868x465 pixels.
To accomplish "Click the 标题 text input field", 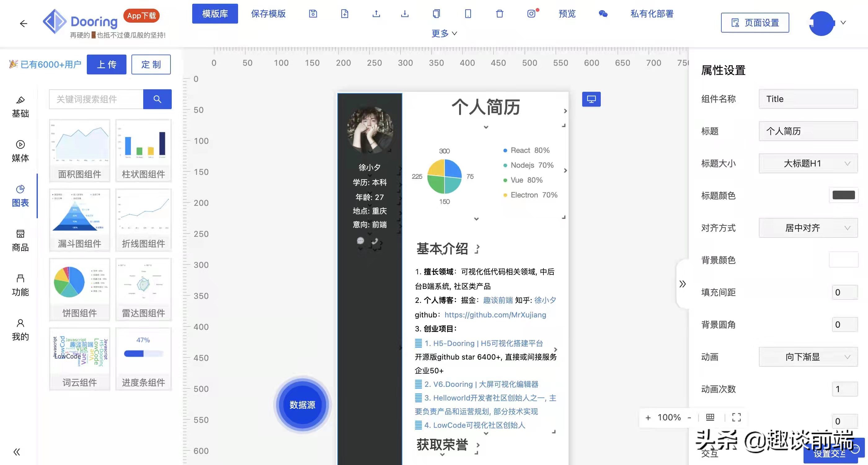I will pyautogui.click(x=808, y=131).
